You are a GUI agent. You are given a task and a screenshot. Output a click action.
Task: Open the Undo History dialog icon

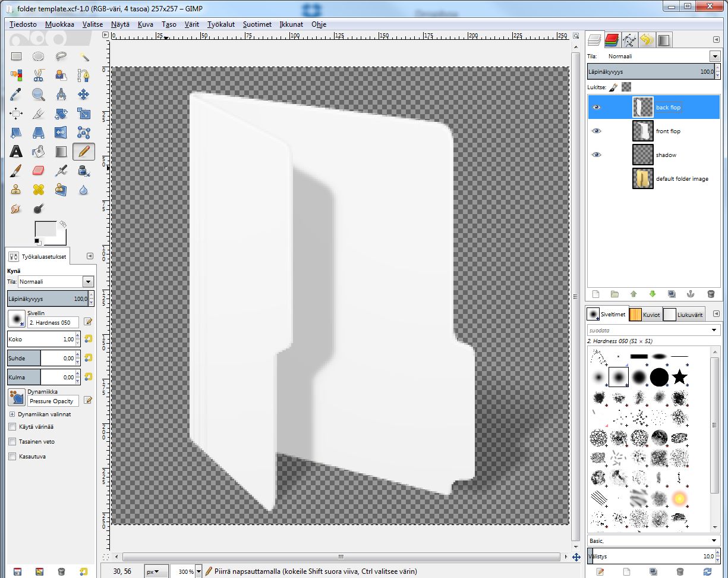645,39
